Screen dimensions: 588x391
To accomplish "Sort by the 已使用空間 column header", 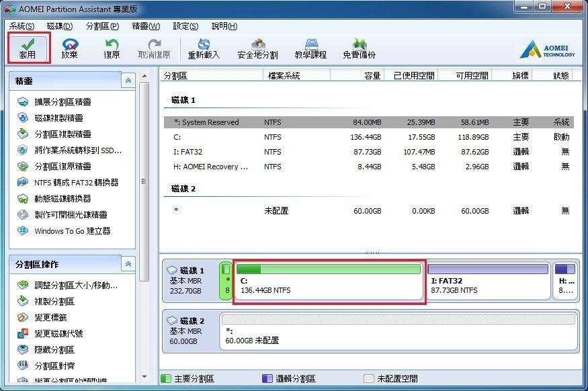I will click(x=411, y=75).
